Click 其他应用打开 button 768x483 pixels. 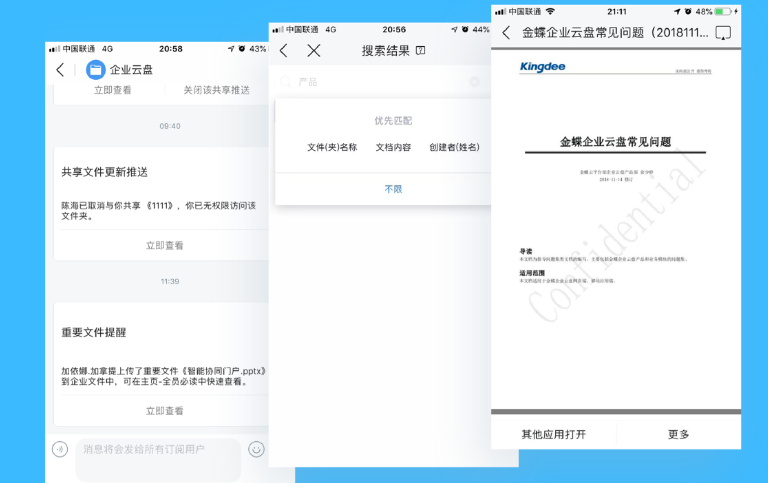554,435
